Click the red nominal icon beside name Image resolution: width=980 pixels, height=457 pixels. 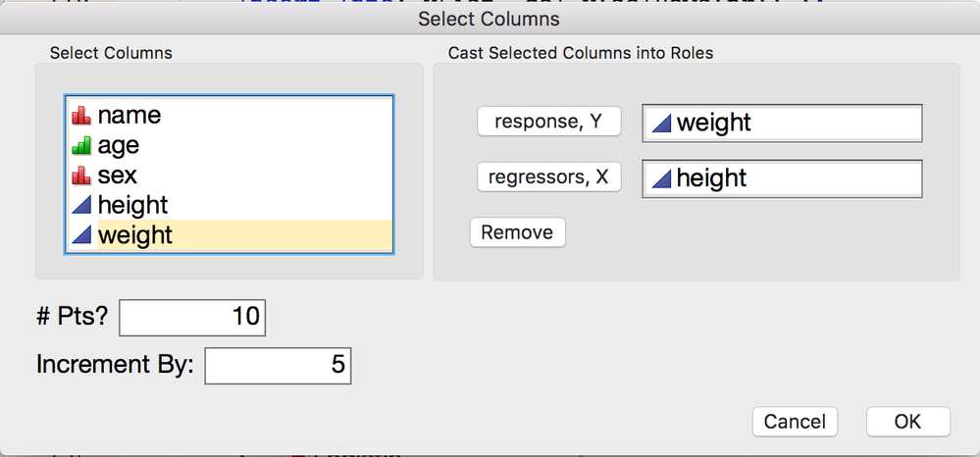tap(81, 115)
